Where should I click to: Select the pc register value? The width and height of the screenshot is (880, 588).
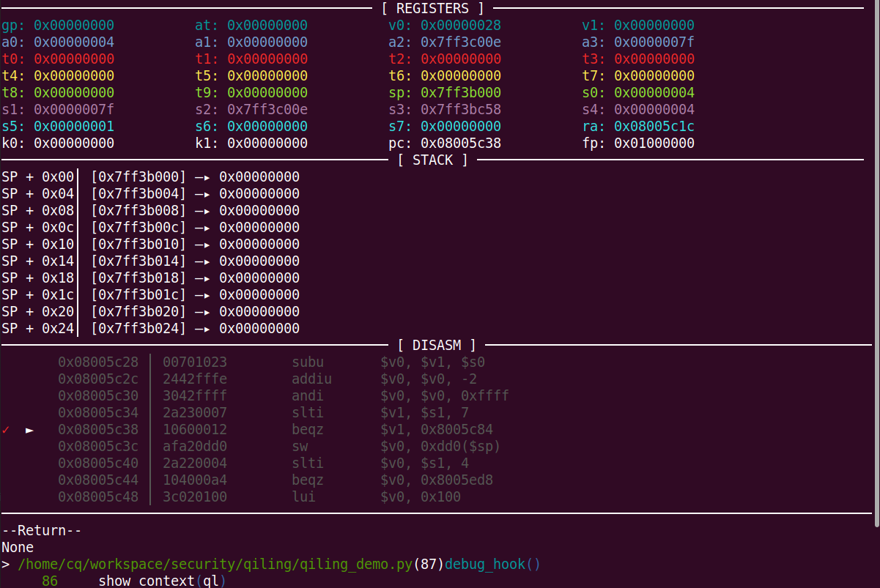(x=461, y=144)
